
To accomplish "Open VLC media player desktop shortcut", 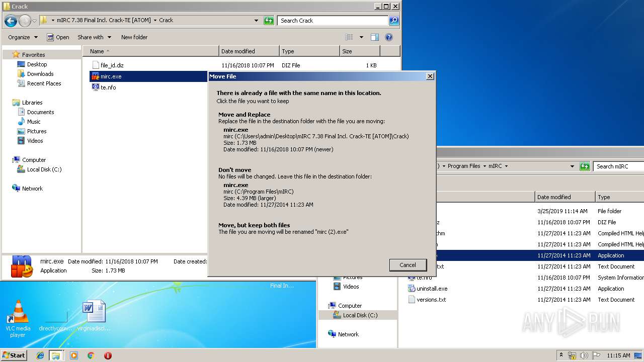I will click(18, 319).
